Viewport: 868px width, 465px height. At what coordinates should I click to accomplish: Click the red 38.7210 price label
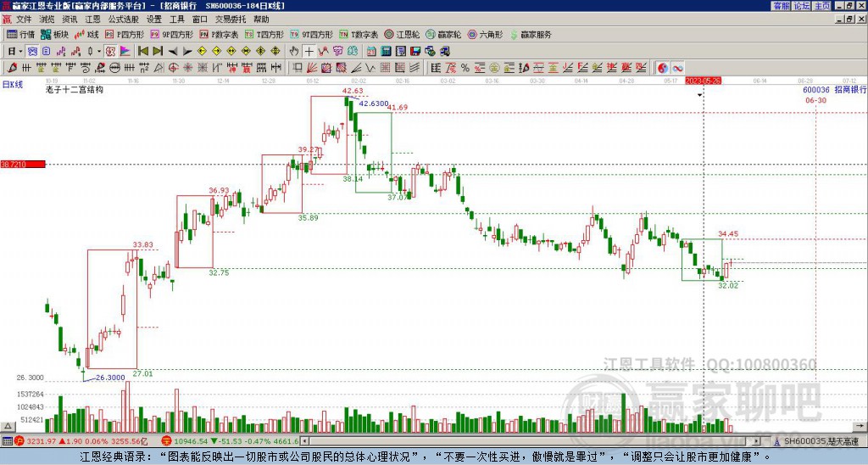[x=23, y=164]
